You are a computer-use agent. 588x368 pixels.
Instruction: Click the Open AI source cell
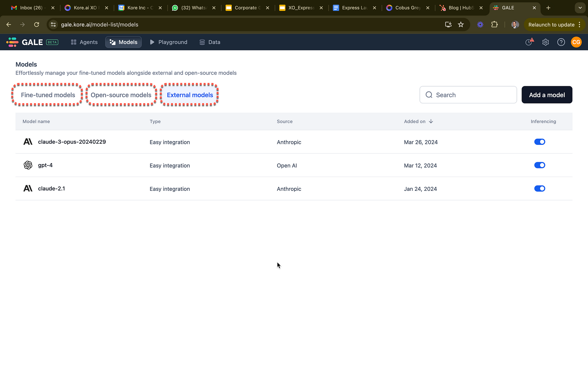(x=287, y=165)
